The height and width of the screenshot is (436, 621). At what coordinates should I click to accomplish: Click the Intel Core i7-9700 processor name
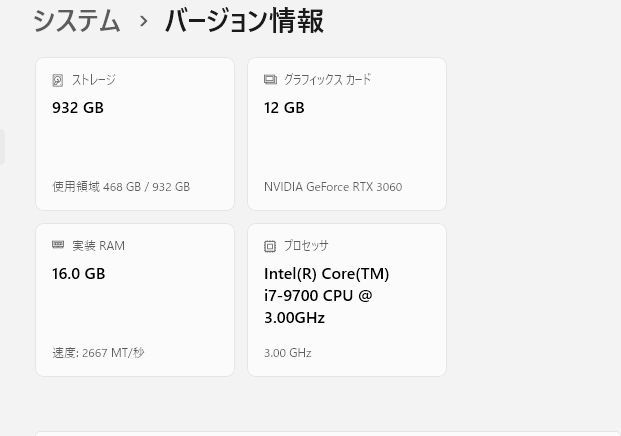click(326, 296)
